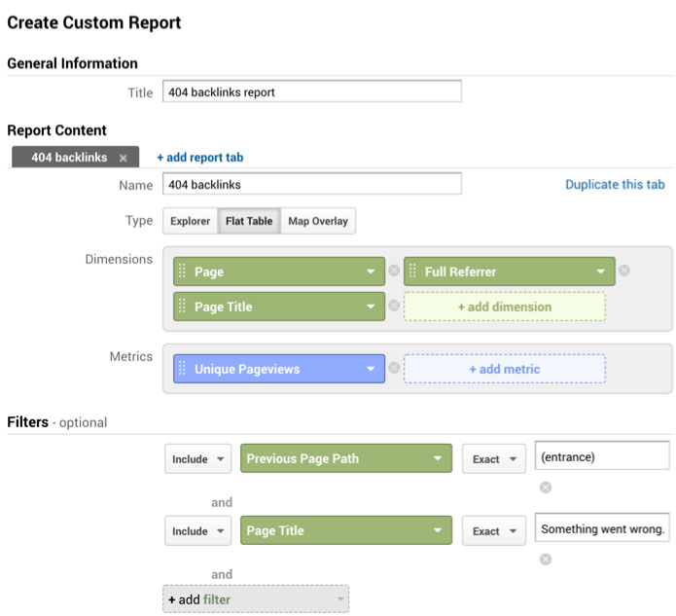The height and width of the screenshot is (616, 676).
Task: Click into the report Title text field
Action: 311,91
